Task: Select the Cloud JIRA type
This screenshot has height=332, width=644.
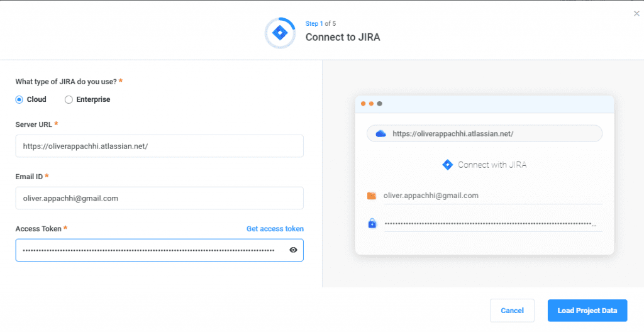Action: pos(19,99)
